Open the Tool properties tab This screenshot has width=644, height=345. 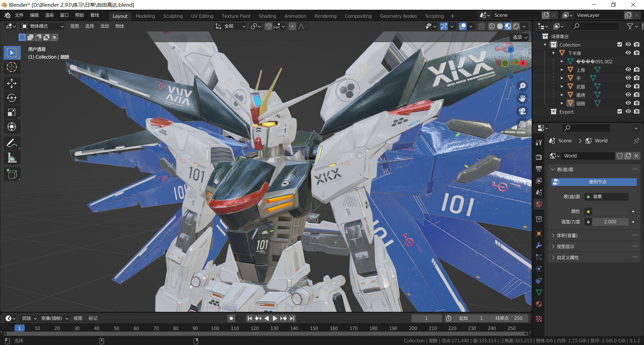[539, 142]
